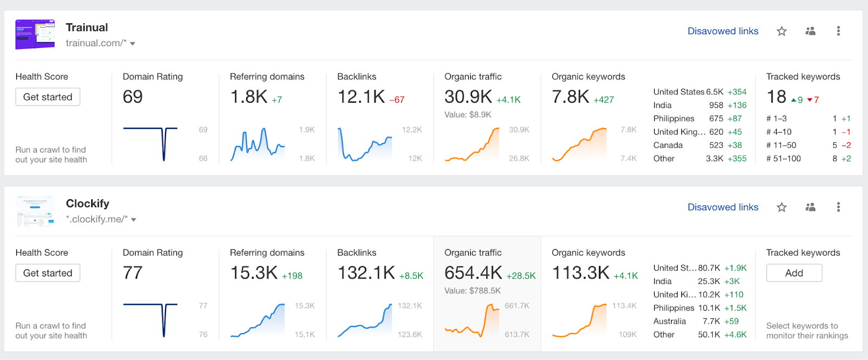Screen dimensions: 868x360
Task: Star the Clockify project as favorite
Action: tap(781, 207)
